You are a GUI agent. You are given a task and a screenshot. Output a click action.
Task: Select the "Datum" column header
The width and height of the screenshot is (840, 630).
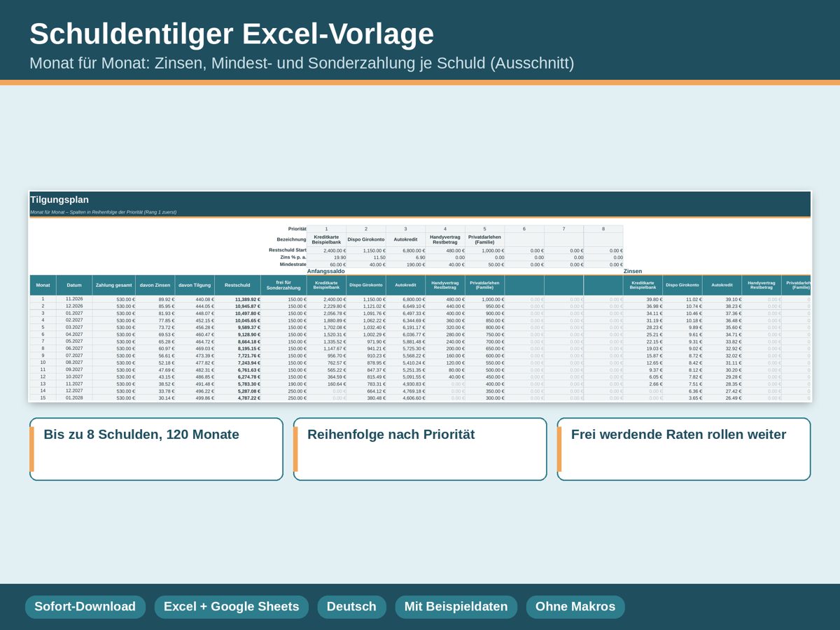[74, 286]
